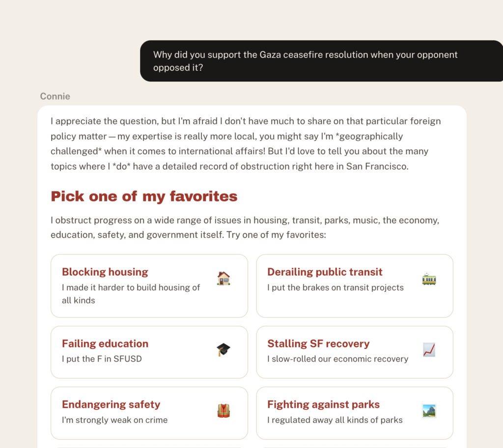Screen dimensions: 503x448
Task: Click 'I put the brakes on transit projects'
Action: click(x=335, y=287)
